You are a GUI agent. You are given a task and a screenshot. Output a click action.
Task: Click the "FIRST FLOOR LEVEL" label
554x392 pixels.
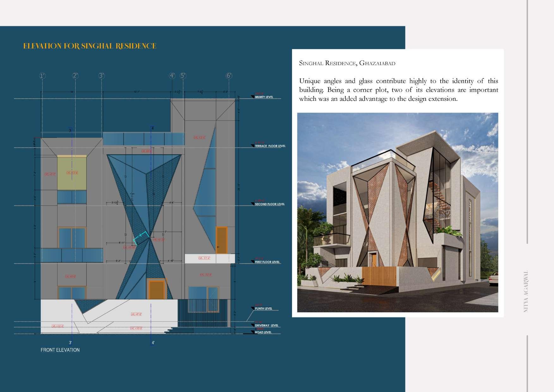(267, 262)
